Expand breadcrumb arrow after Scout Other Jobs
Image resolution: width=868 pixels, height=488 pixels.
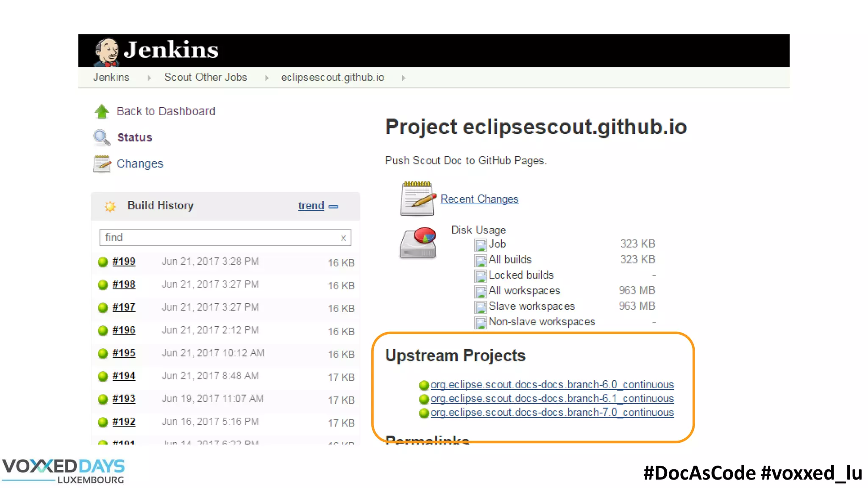pos(267,78)
